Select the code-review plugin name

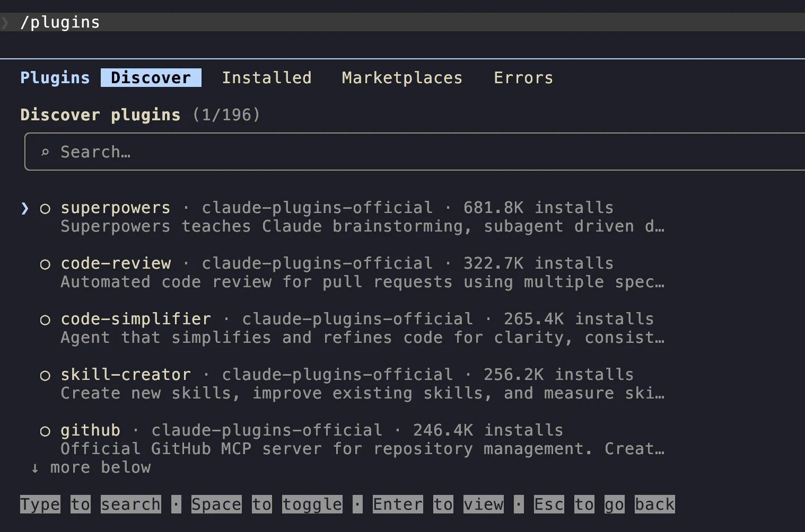(x=116, y=263)
